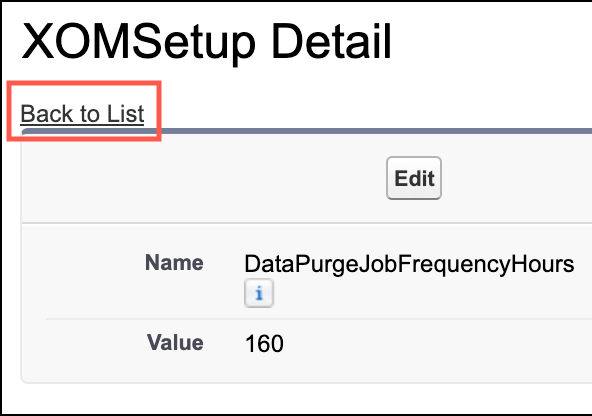
Task: Select the XOMSetup Detail page heading
Action: pyautogui.click(x=207, y=42)
